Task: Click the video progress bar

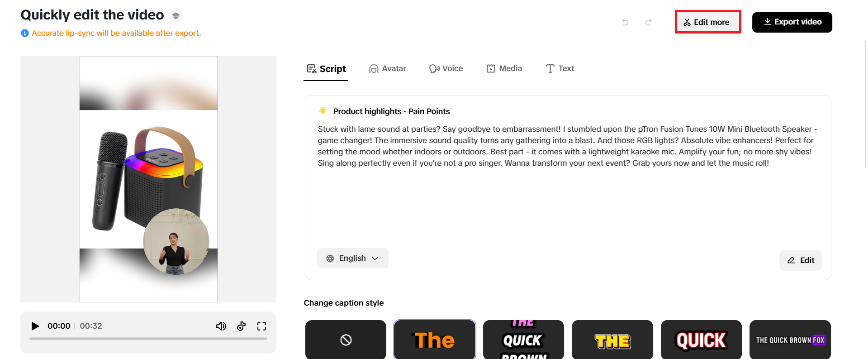Action: pyautogui.click(x=148, y=339)
